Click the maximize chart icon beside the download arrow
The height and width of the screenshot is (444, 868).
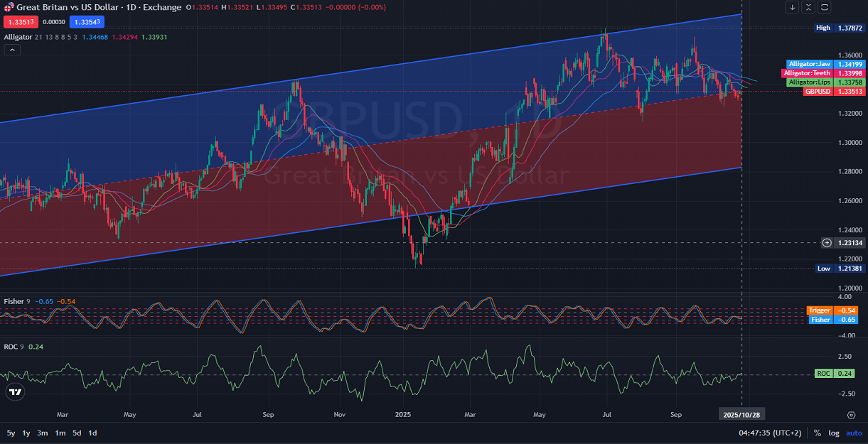click(808, 7)
